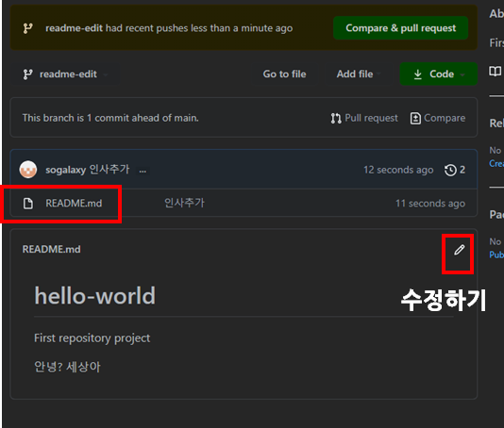This screenshot has height=428, width=504.
Task: Click This branch is 1 commit ahead text
Action: click(110, 118)
